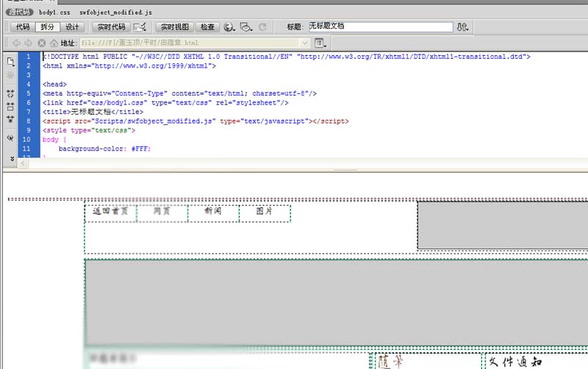Open the Open Documents icon in code sidebar

point(10,61)
